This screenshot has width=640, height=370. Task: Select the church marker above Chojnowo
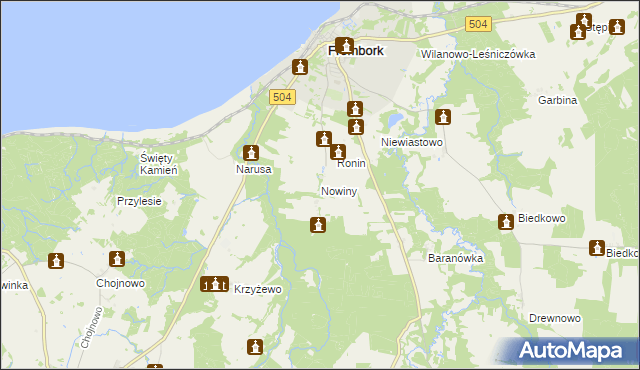[117, 259]
